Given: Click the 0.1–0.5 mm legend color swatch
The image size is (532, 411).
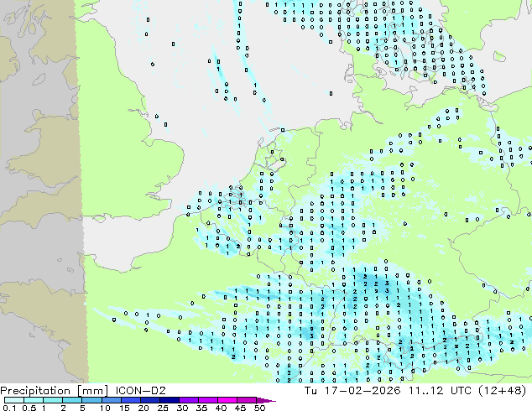Looking at the screenshot, I should [x=14, y=400].
